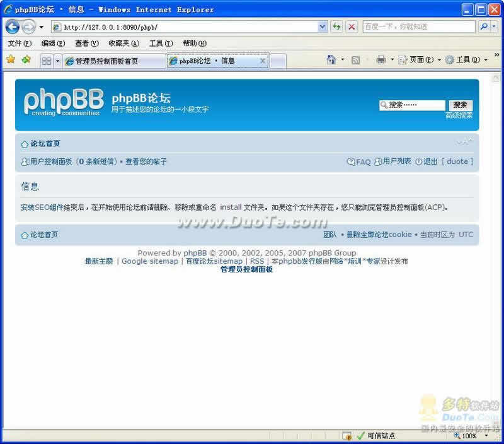Click the Stop loading X icon
The height and width of the screenshot is (444, 504).
pos(352,27)
